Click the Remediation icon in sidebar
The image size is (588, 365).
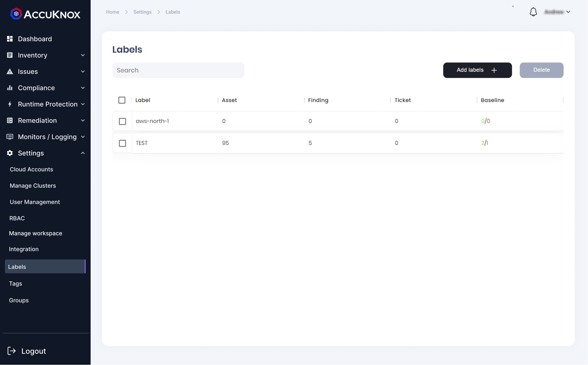point(10,120)
